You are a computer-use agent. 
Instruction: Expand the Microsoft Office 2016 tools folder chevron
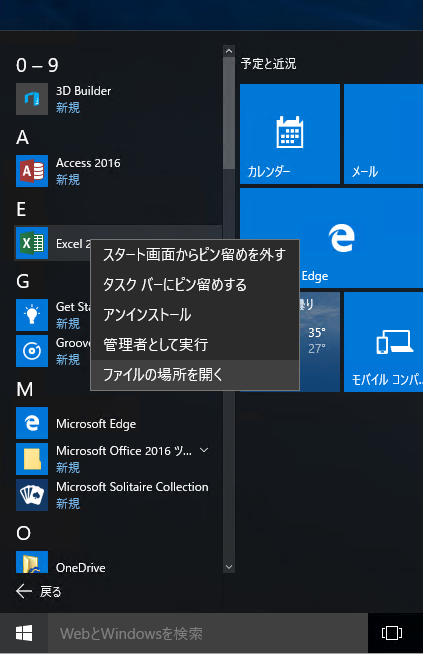[x=204, y=450]
